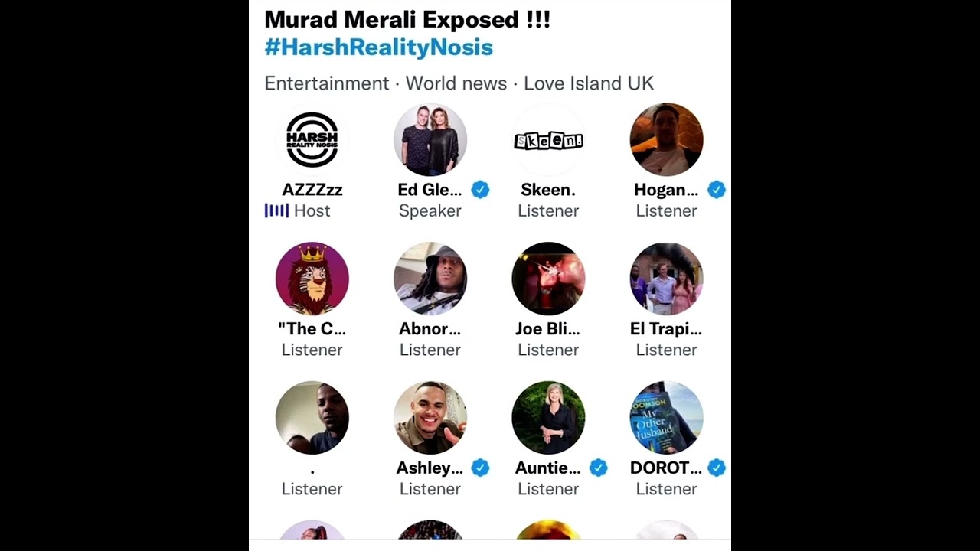The height and width of the screenshot is (551, 980).
Task: Tap verified badge beside Auntie...
Action: [x=598, y=468]
